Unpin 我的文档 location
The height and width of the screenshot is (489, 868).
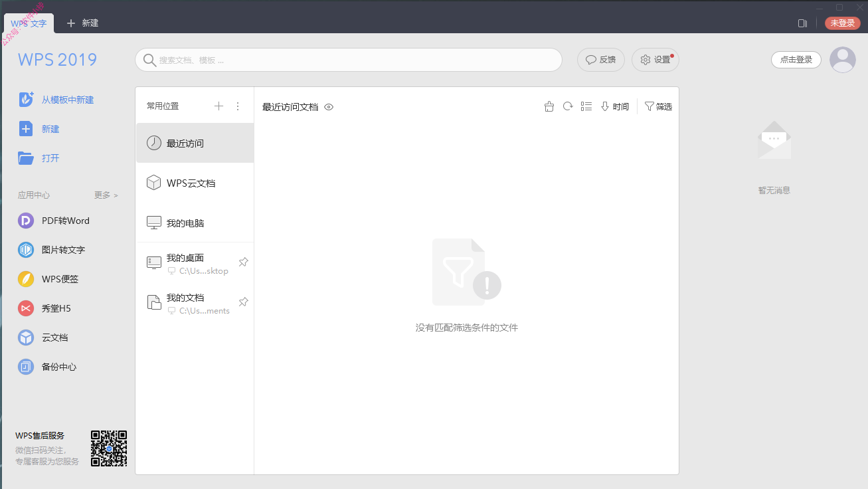click(243, 302)
